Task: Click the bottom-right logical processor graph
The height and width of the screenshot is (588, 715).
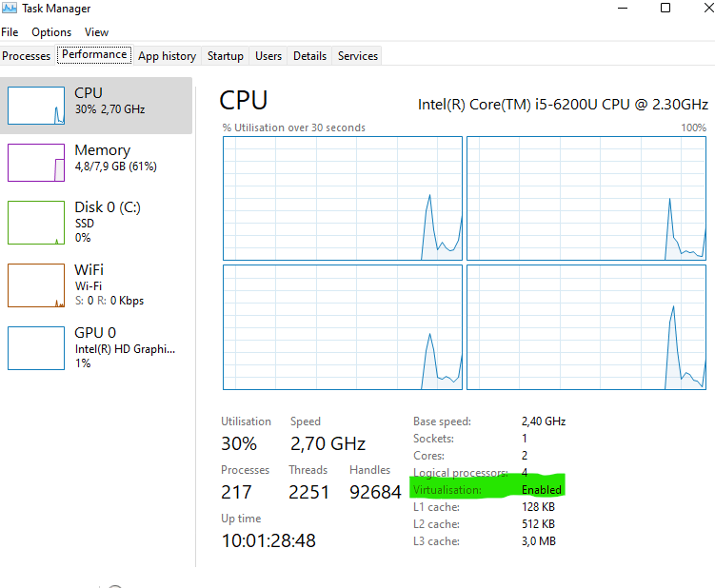Action: pyautogui.click(x=586, y=327)
